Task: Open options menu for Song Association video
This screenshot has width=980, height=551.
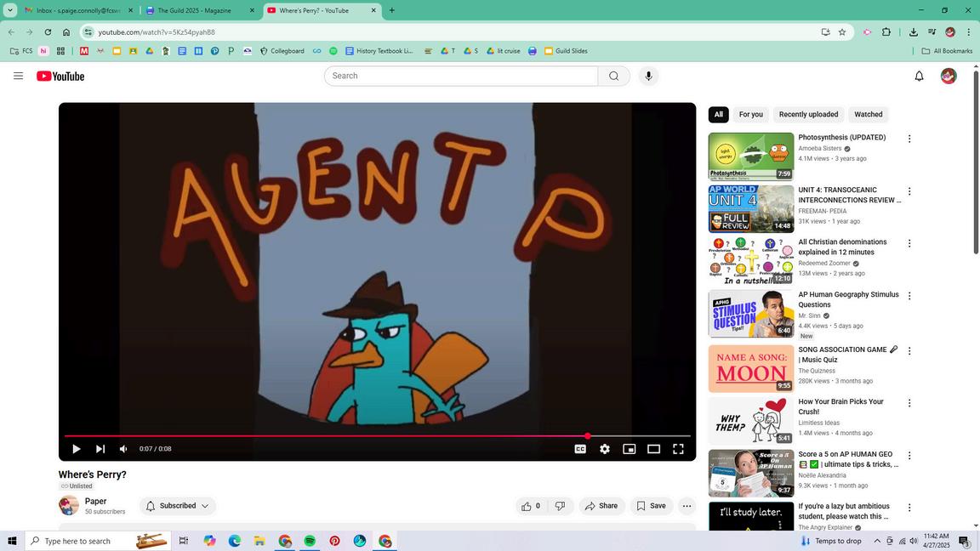Action: [x=909, y=351]
